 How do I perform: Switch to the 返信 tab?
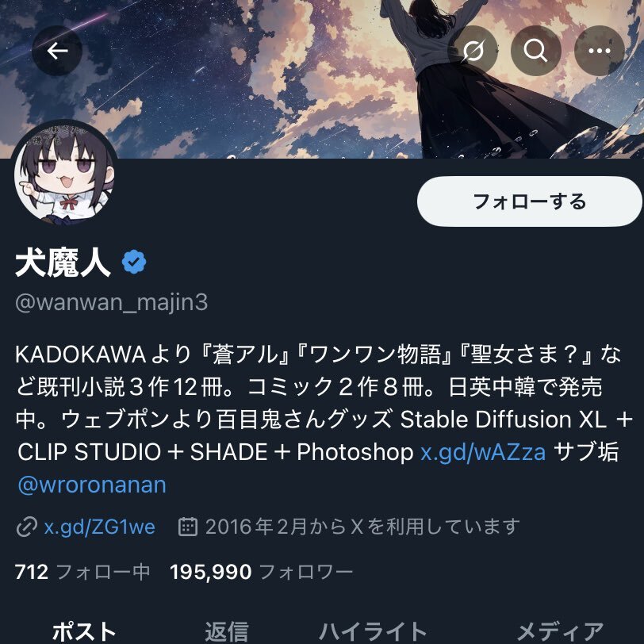tap(227, 631)
